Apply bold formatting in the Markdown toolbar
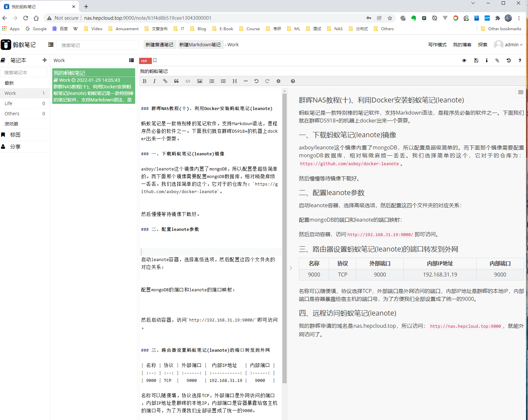528x420 pixels. [144, 81]
